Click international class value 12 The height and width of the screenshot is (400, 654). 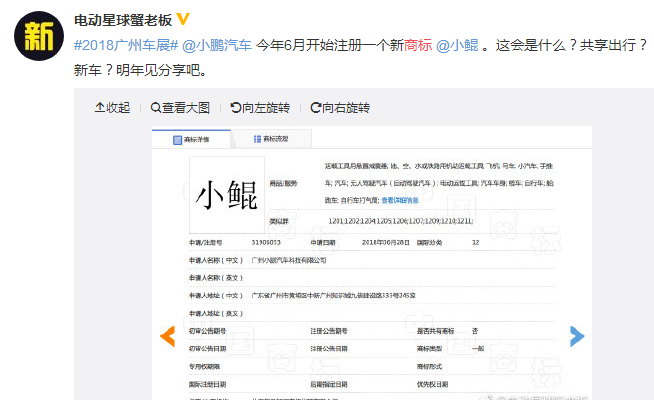point(475,242)
